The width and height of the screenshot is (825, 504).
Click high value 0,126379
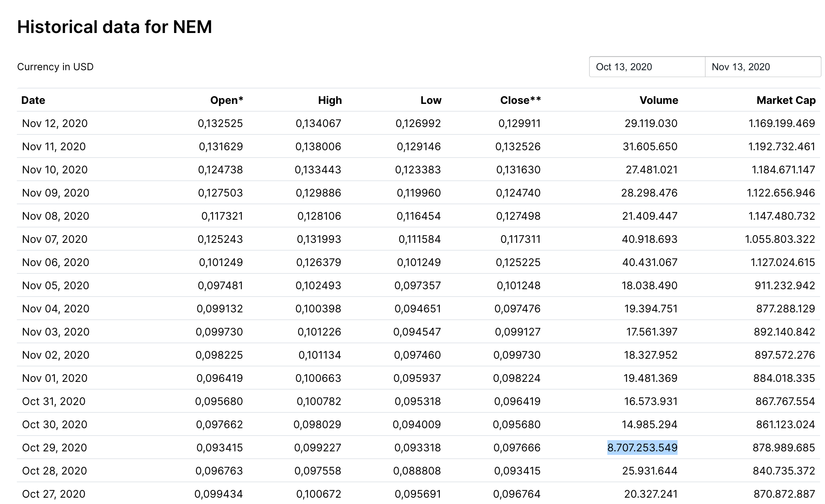pyautogui.click(x=318, y=263)
